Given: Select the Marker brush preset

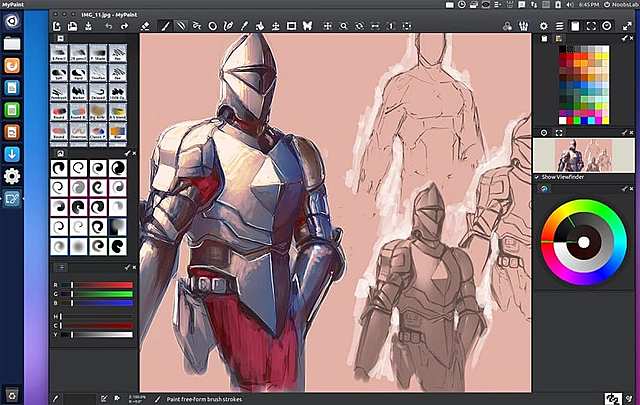Looking at the screenshot, I should (78, 92).
